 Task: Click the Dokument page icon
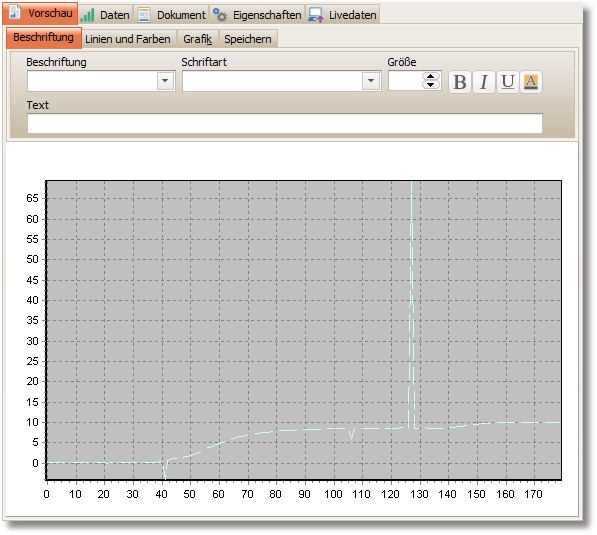(x=144, y=15)
